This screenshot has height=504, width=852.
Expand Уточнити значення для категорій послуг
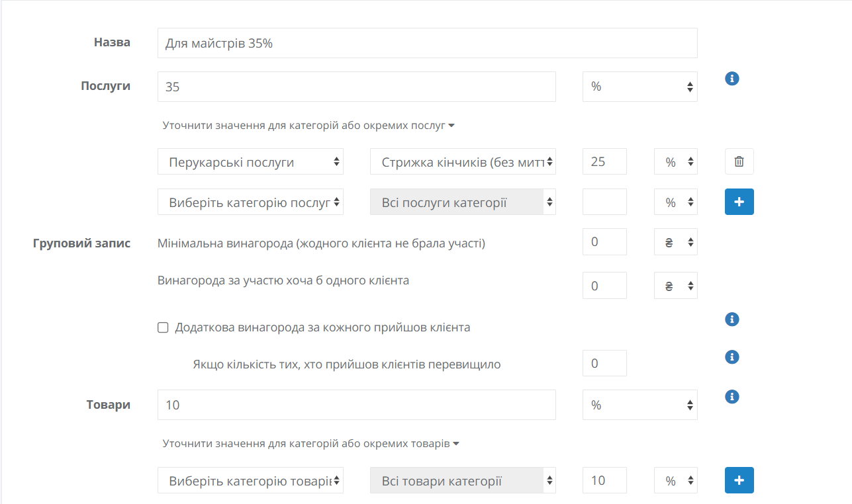click(x=308, y=125)
